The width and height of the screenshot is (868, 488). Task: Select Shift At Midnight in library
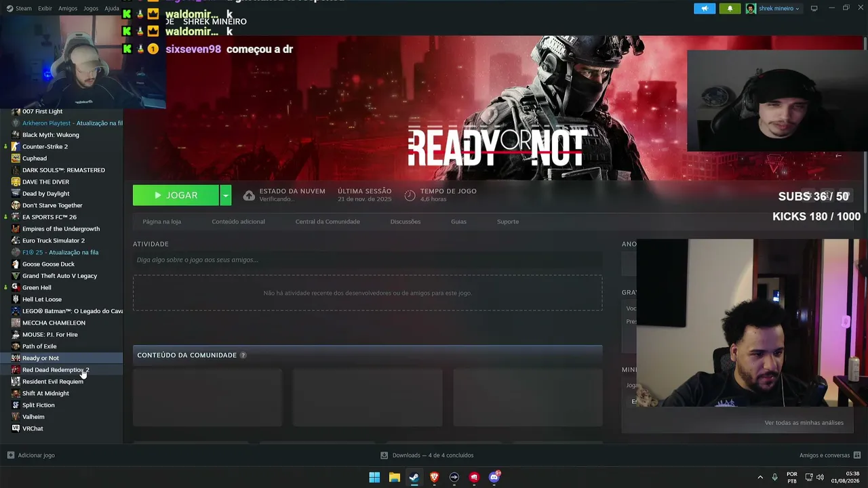point(61,393)
